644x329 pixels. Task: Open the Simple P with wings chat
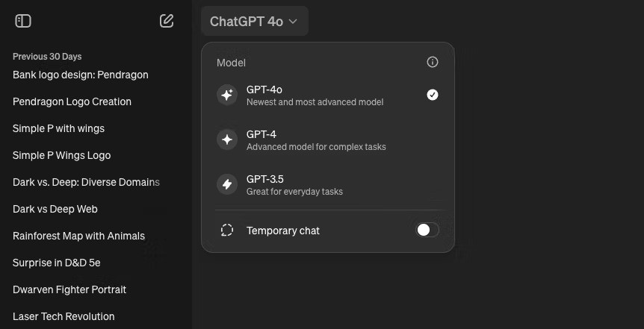(x=58, y=128)
